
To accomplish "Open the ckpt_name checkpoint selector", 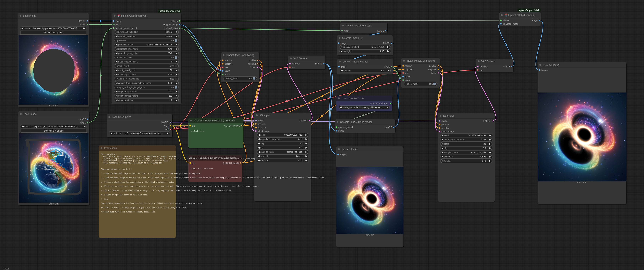I will 139,133.
